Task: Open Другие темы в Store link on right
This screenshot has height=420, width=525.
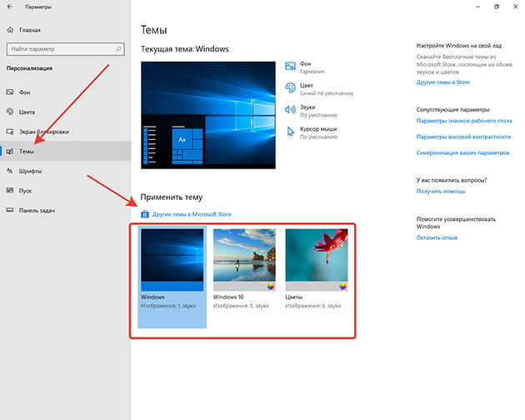Action: coord(443,82)
